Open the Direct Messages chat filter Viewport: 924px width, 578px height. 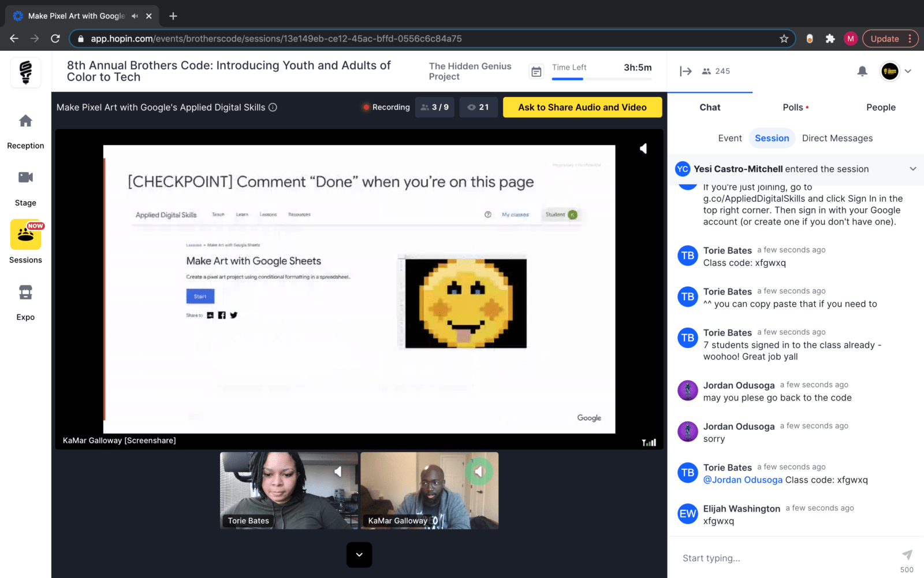pos(837,138)
